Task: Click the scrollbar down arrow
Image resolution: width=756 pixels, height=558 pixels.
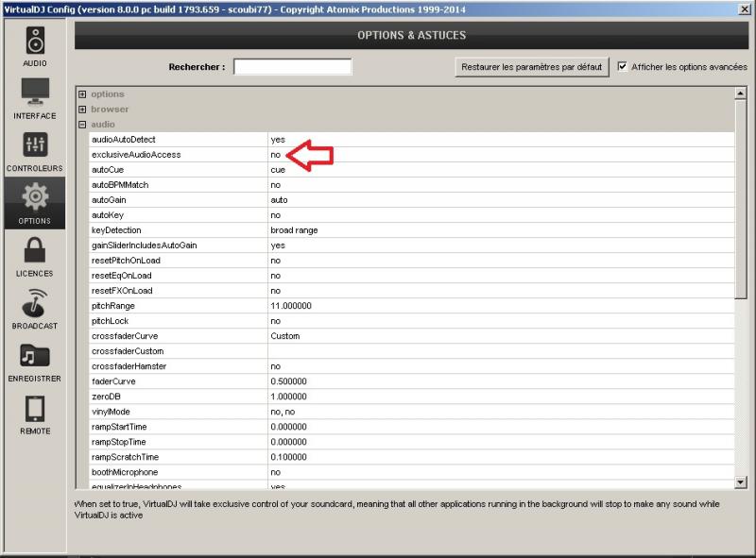Action: [741, 482]
